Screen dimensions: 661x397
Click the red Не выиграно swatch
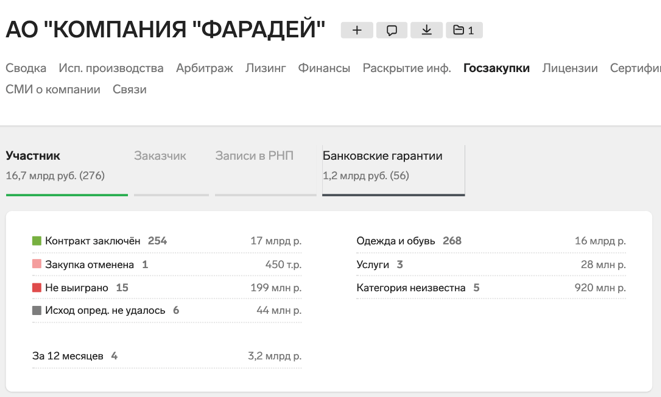37,287
